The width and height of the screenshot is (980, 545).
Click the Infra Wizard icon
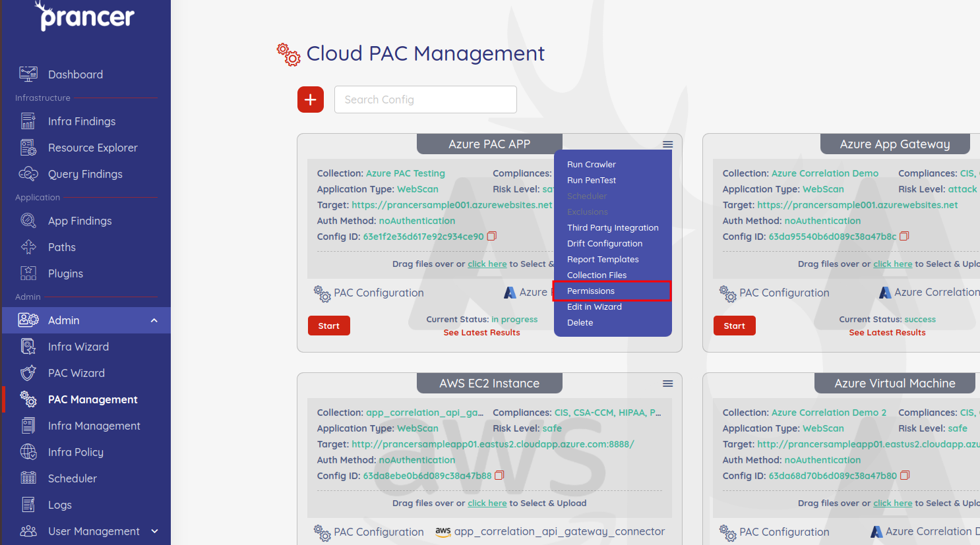pos(28,347)
